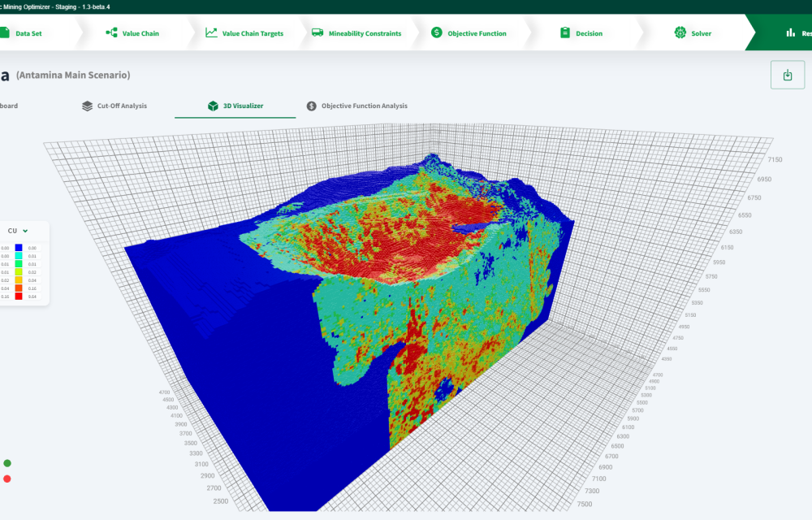The image size is (812, 520).
Task: Click the yellow legend color swatch
Action: click(19, 272)
